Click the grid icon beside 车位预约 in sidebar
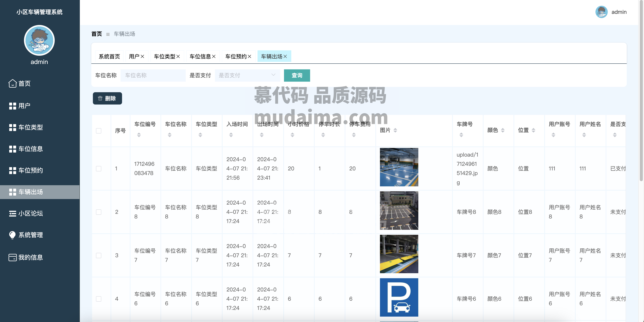The image size is (644, 322). pyautogui.click(x=12, y=171)
